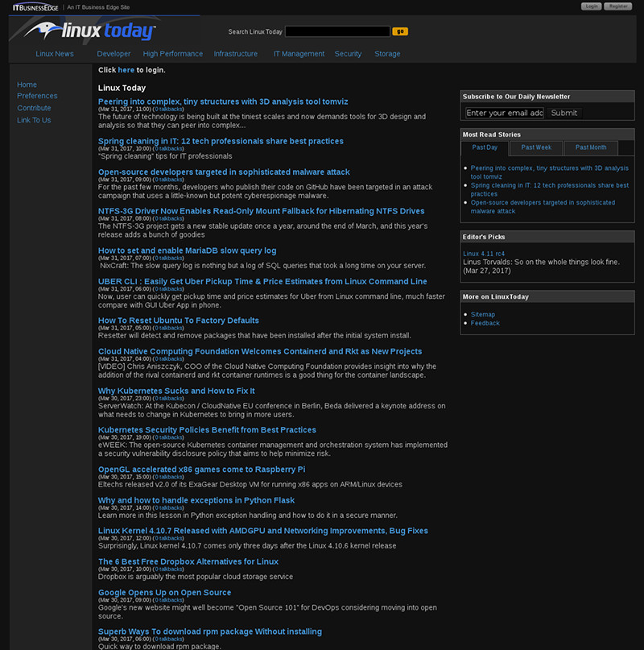Open 'How To Reset Ubuntu To Factory Defaults'

click(x=179, y=321)
